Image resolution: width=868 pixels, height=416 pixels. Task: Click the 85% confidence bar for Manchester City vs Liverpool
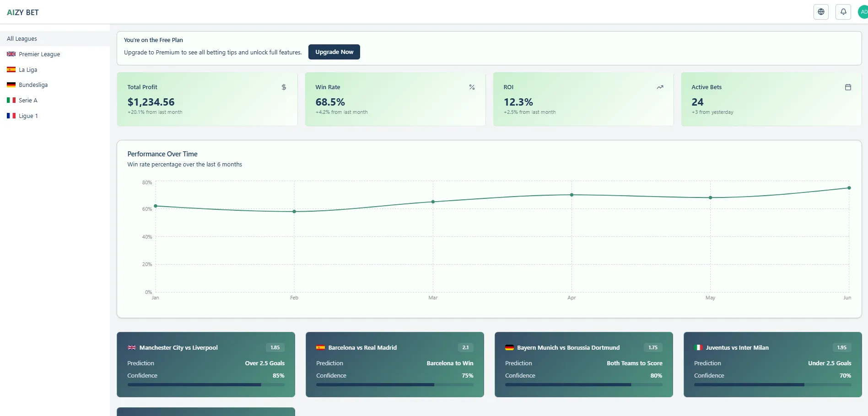coord(205,385)
